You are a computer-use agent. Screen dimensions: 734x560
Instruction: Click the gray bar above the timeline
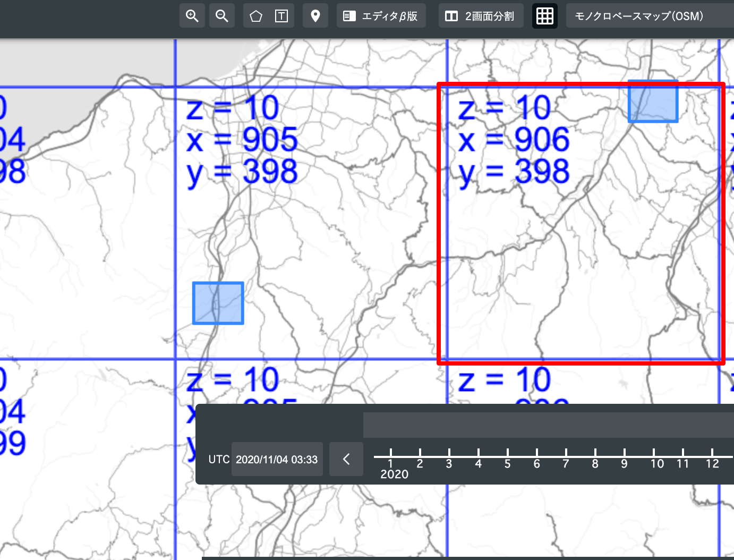(549, 425)
